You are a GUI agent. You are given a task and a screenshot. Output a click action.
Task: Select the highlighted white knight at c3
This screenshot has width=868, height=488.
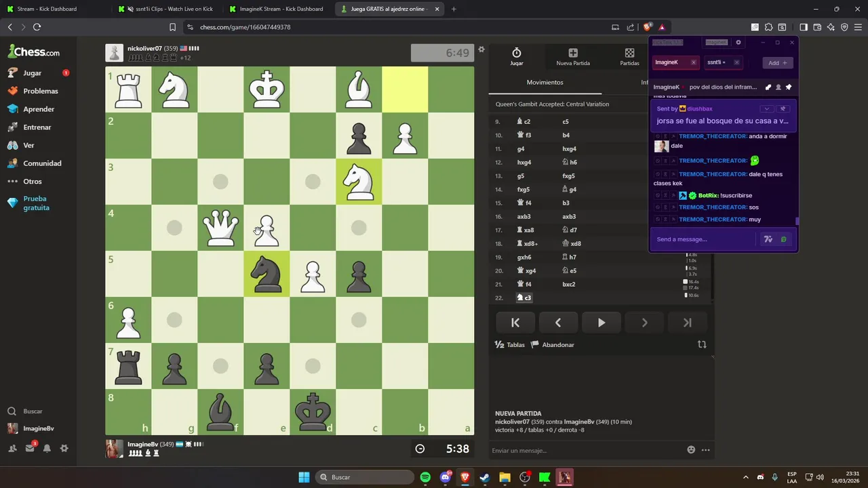coord(359,182)
